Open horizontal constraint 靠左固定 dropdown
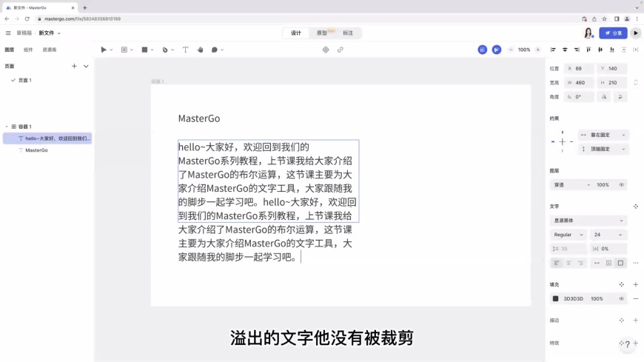Viewport: 644px width, 362px height. coord(603,135)
